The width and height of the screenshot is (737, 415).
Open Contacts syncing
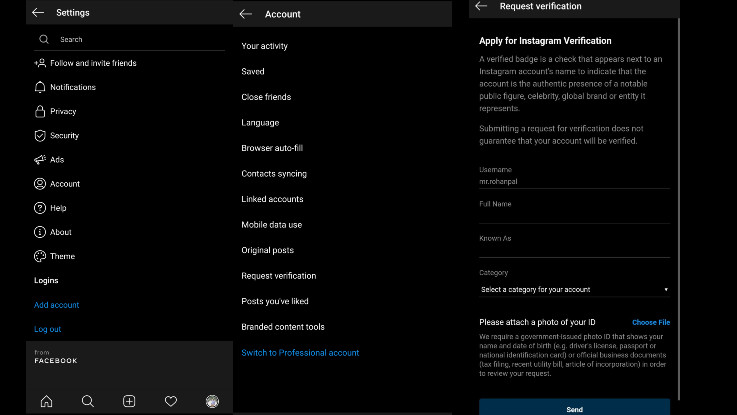[x=274, y=173]
